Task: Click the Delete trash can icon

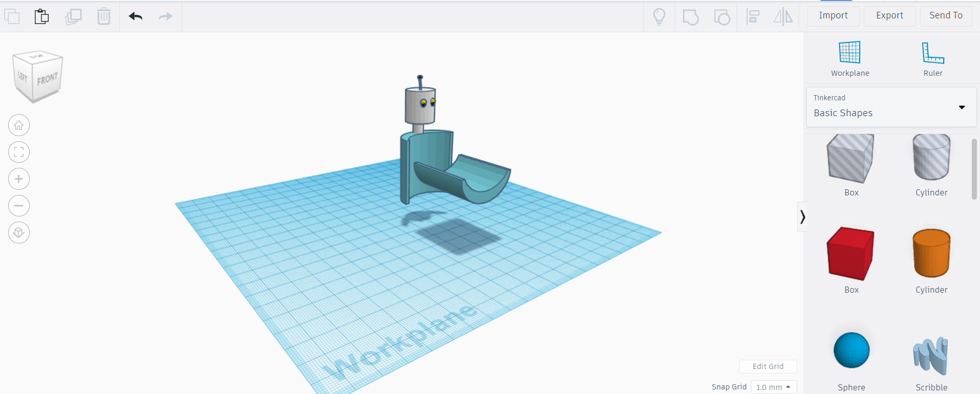Action: [104, 16]
